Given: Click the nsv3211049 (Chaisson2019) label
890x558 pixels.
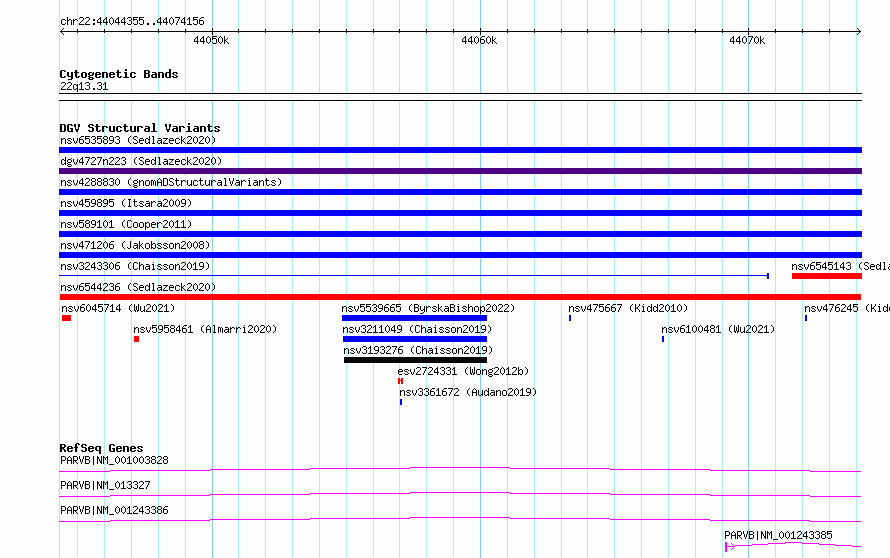Looking at the screenshot, I should click(x=417, y=329).
